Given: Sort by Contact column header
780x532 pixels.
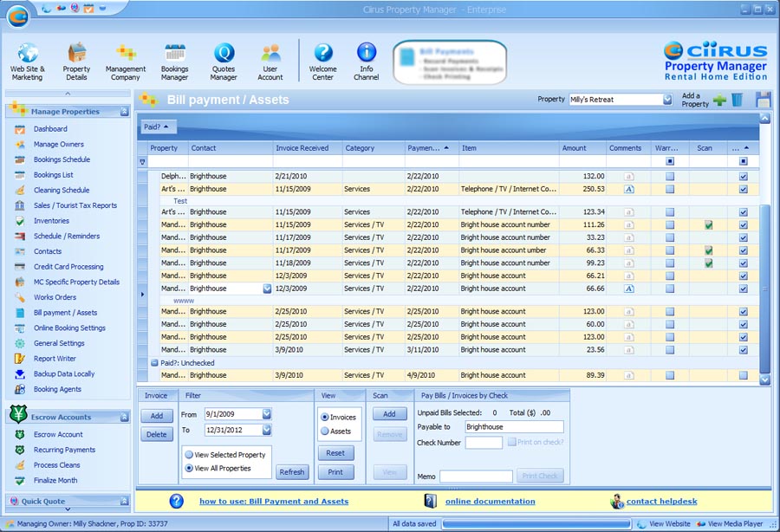Looking at the screenshot, I should pos(231,148).
